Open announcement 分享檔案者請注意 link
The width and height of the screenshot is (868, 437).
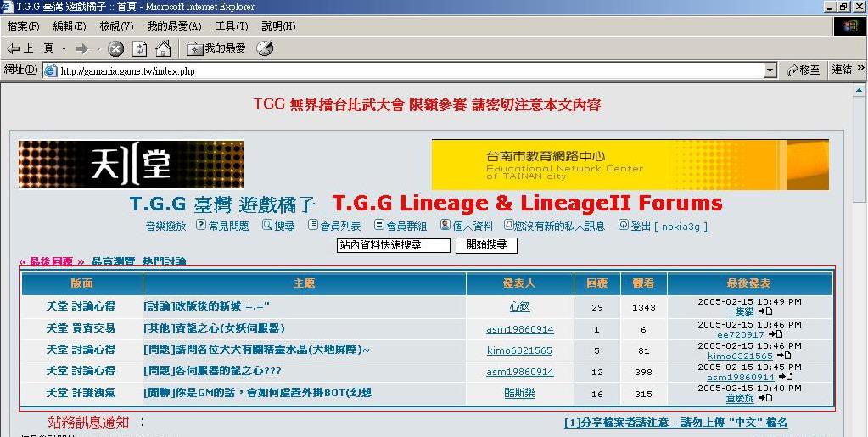[675, 423]
